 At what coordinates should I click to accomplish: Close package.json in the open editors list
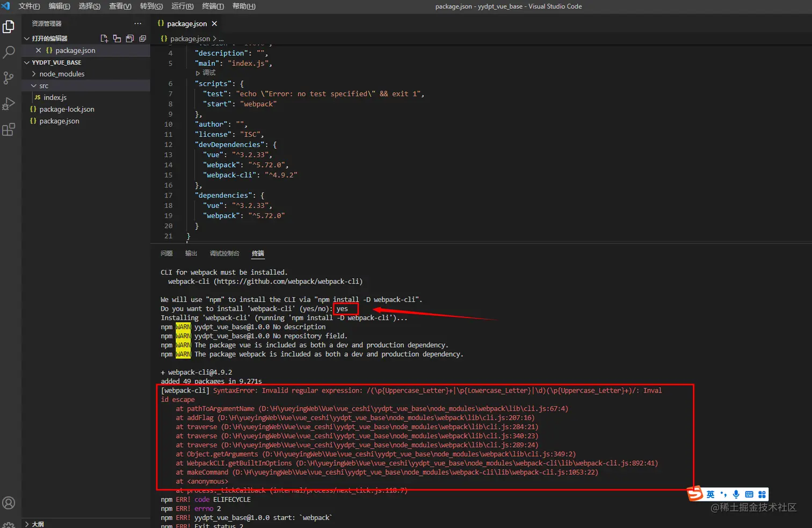tap(38, 50)
